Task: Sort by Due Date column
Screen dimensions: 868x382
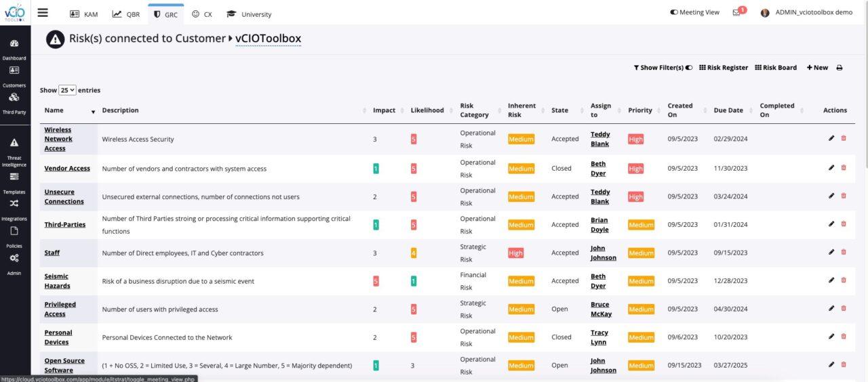Action: 732,110
